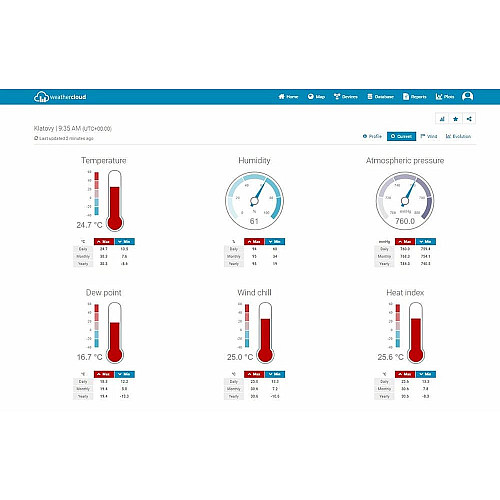
Task: Click Max header in Temperature table
Action: pos(104,241)
